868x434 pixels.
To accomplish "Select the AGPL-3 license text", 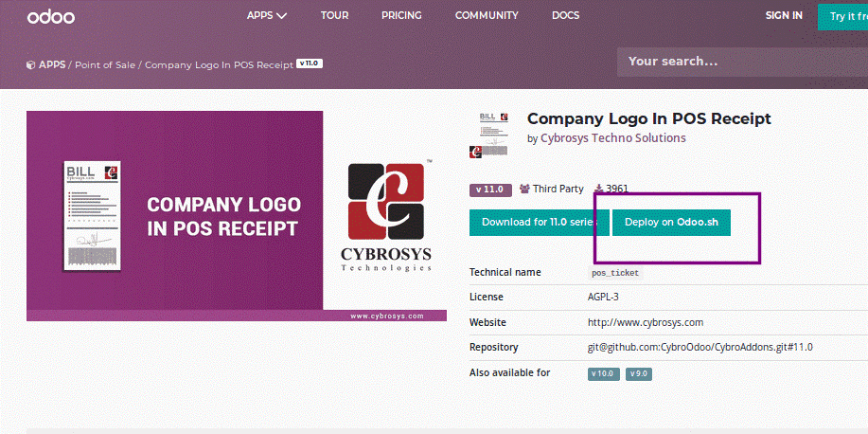I will [603, 298].
